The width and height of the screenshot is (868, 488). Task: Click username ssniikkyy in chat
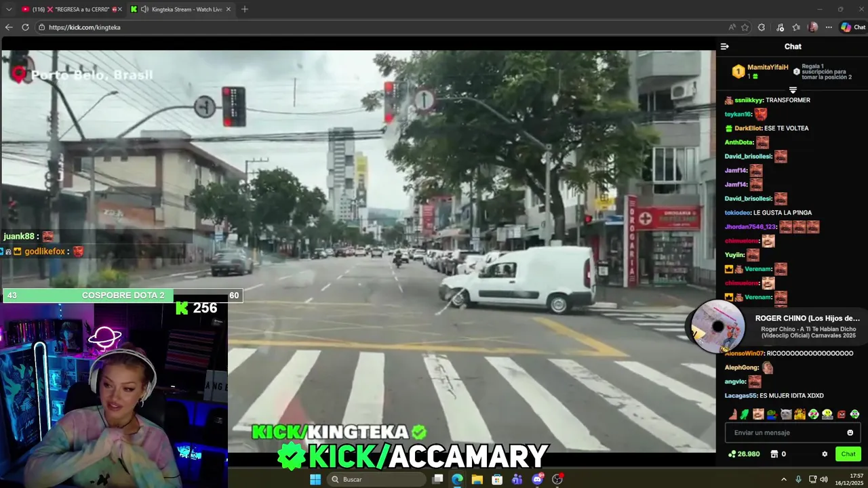tap(749, 100)
